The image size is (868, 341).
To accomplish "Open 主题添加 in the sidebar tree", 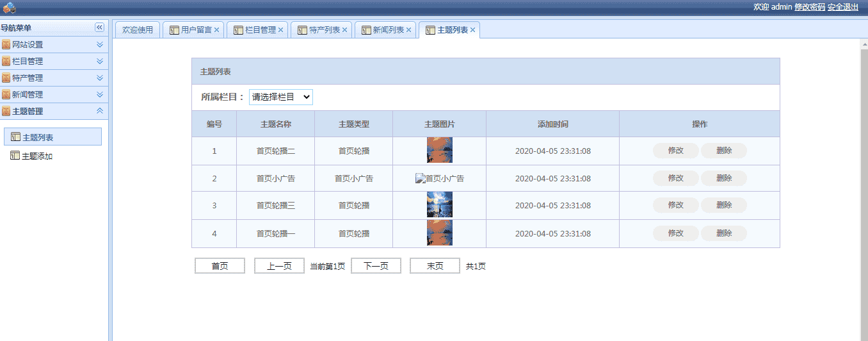I will tap(37, 156).
